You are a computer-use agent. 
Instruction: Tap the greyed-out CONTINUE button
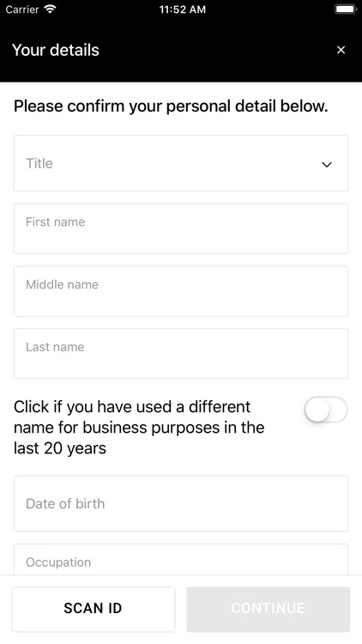coord(268,609)
